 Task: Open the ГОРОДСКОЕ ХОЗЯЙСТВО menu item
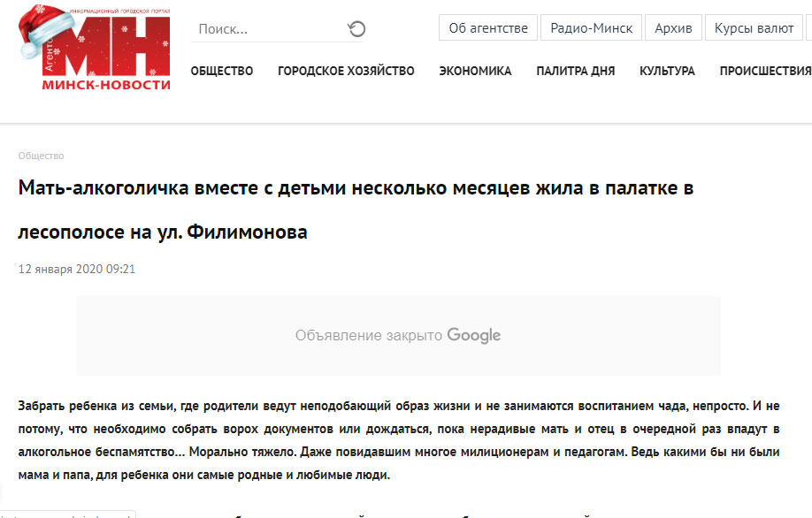(x=346, y=71)
